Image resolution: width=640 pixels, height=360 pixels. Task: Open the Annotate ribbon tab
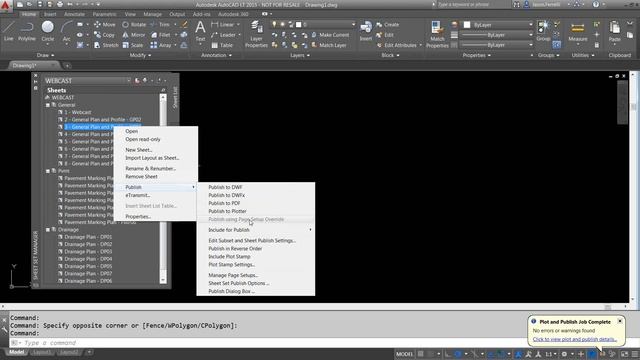74,14
